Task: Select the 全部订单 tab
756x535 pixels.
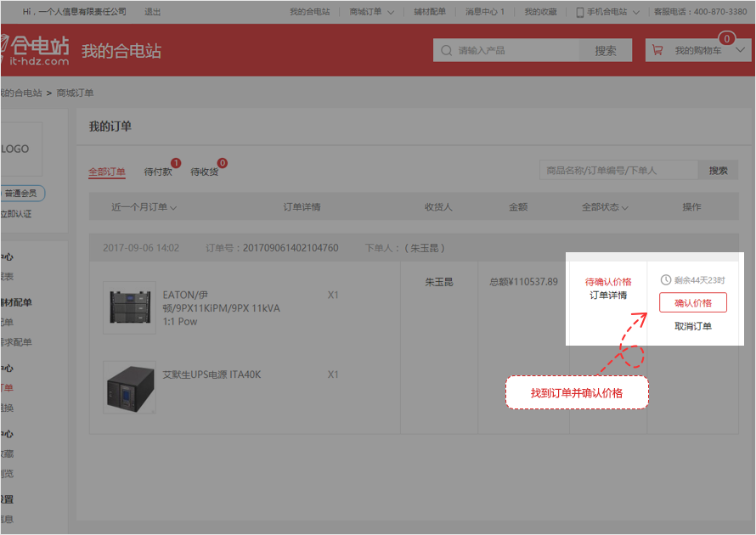Action: (x=107, y=172)
